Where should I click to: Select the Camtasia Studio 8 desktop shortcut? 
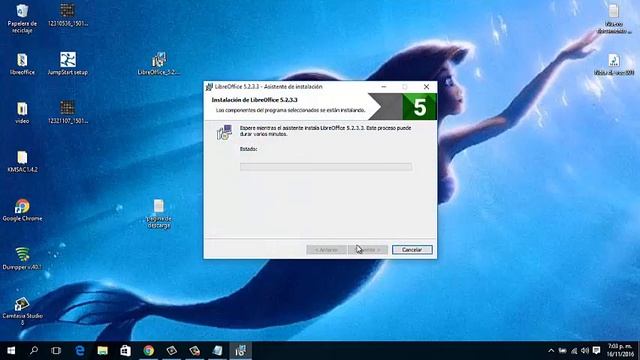tap(22, 311)
